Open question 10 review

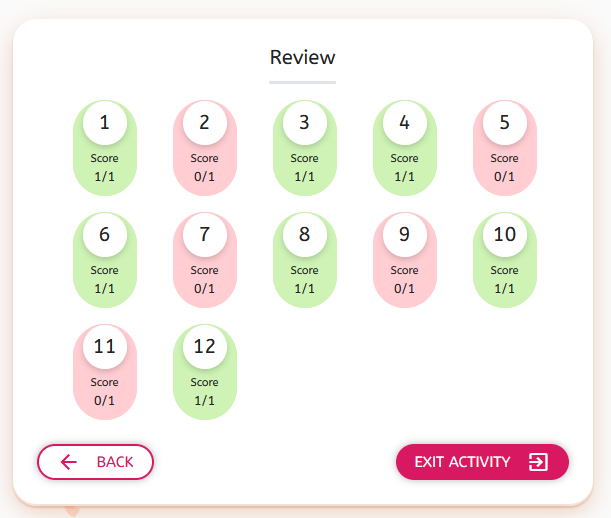point(505,262)
